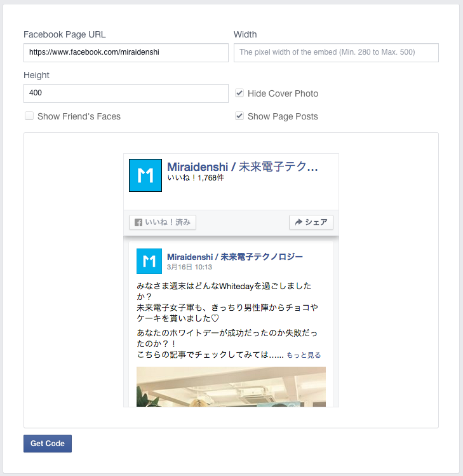Viewport: 463px width, 476px height.
Task: Click the シェア share button
Action: (x=311, y=222)
